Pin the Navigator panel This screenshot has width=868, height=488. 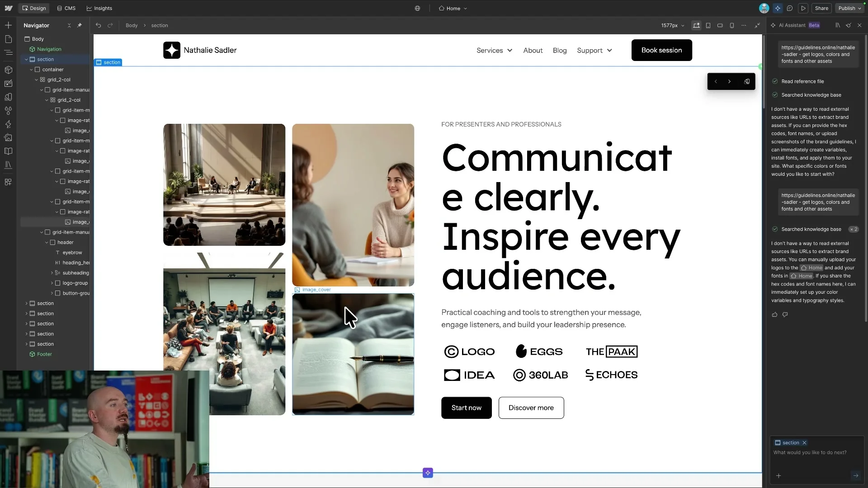pos(80,25)
